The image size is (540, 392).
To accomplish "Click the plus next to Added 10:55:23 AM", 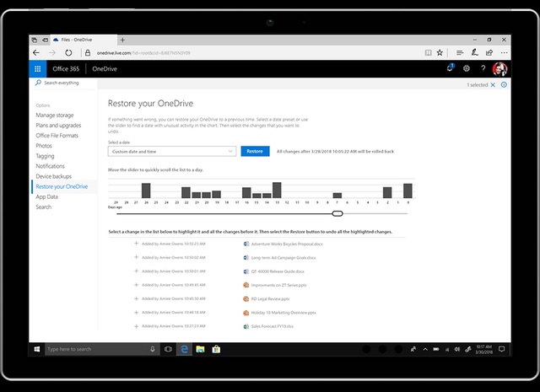I will (x=137, y=244).
